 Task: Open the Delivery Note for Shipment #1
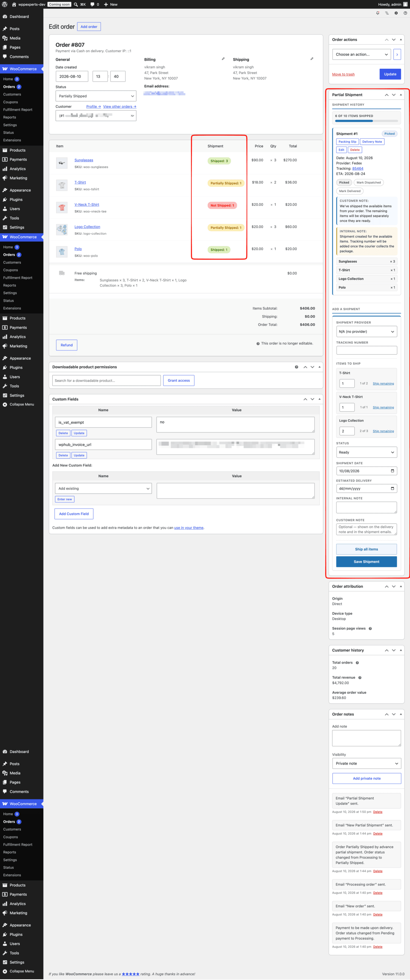click(372, 142)
